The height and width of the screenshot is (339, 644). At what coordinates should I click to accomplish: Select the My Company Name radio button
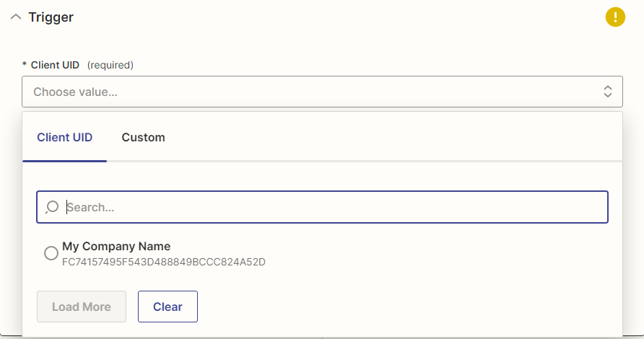[51, 253]
